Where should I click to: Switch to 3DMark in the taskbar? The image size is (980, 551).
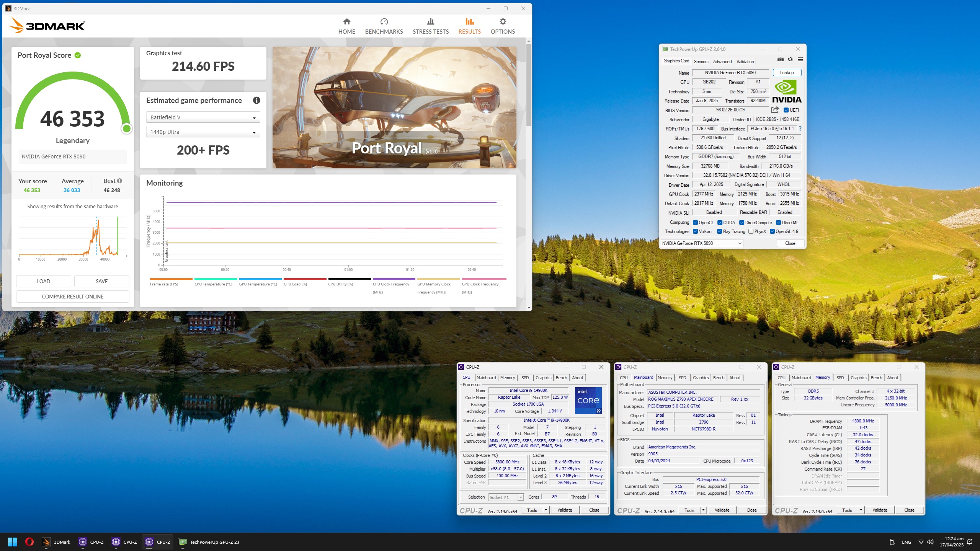[56, 542]
